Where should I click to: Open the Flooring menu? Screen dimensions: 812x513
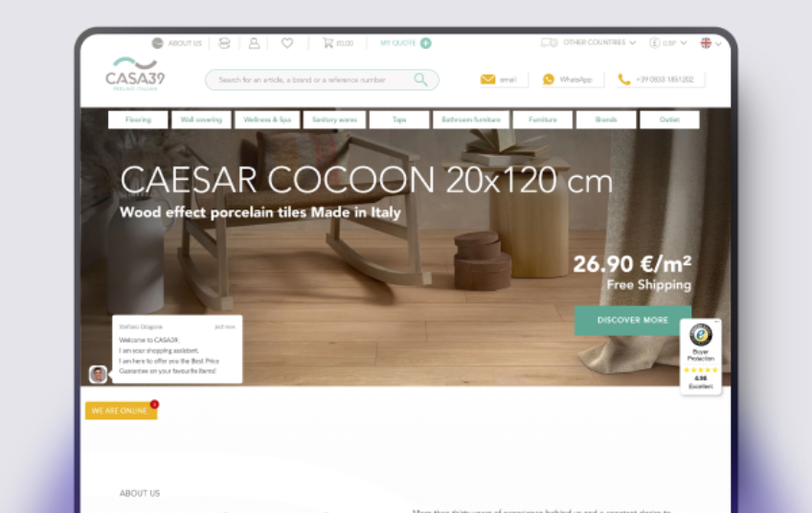click(x=138, y=120)
